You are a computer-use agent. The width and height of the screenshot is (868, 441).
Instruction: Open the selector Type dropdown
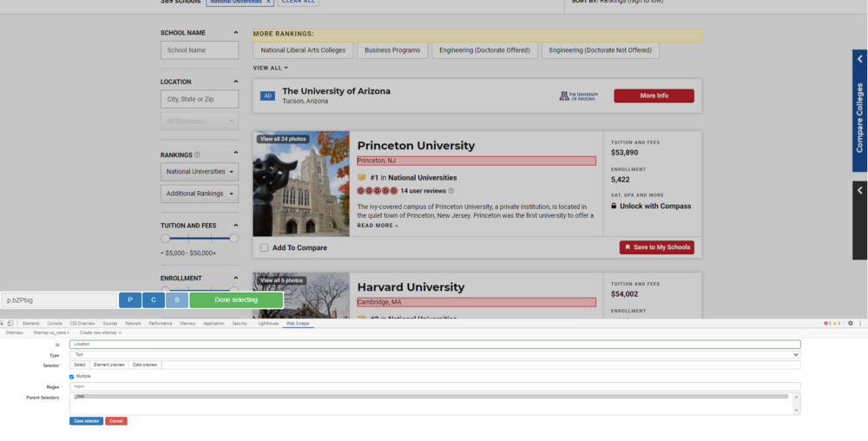pyautogui.click(x=435, y=355)
